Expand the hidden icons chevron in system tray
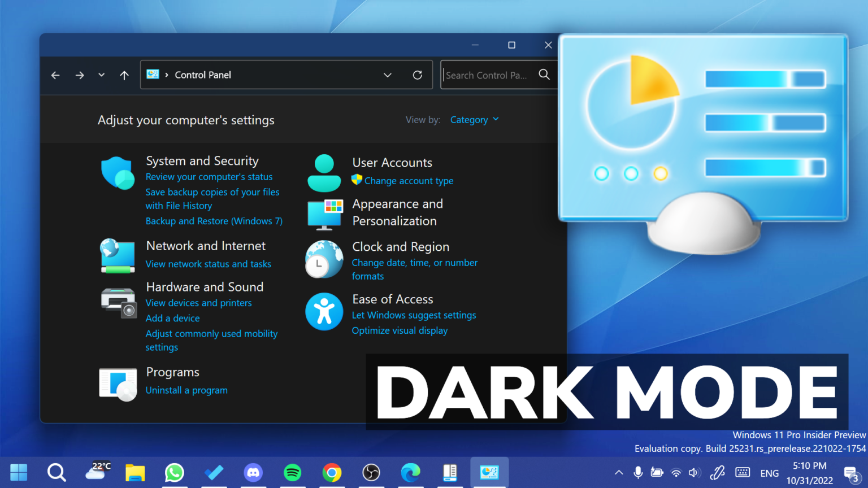This screenshot has height=488, width=868. 619,473
